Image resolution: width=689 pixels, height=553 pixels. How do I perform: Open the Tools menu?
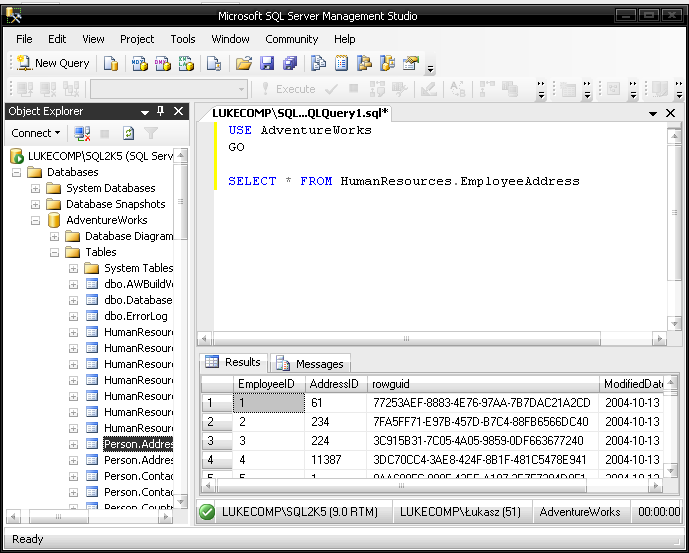(183, 39)
